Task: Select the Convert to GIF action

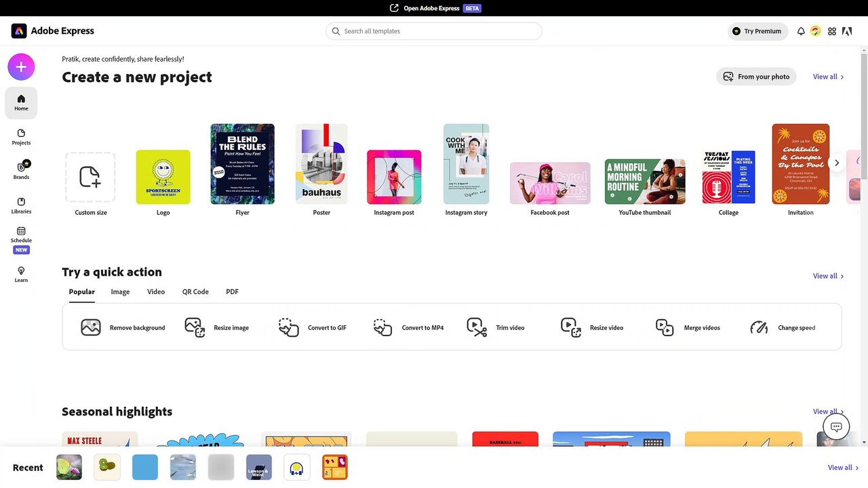Action: (x=313, y=327)
